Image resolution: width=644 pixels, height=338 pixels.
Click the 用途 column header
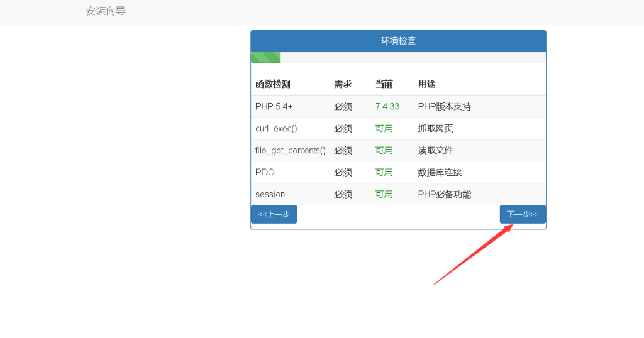[427, 84]
